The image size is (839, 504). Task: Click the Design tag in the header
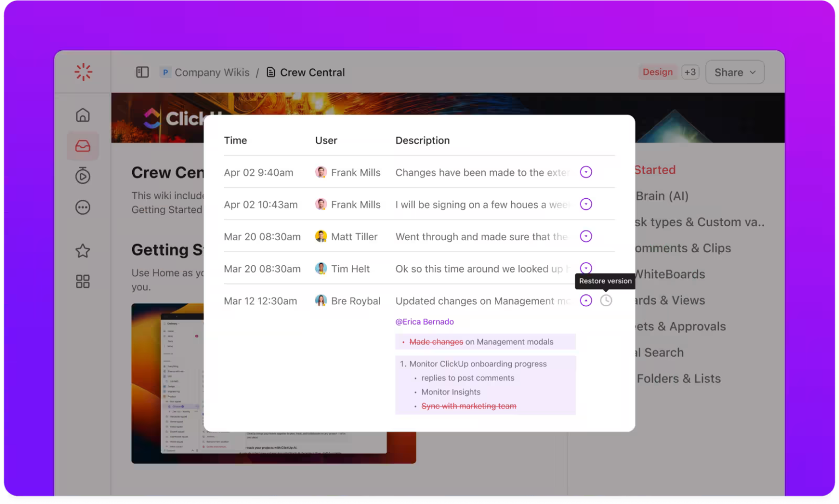point(658,72)
